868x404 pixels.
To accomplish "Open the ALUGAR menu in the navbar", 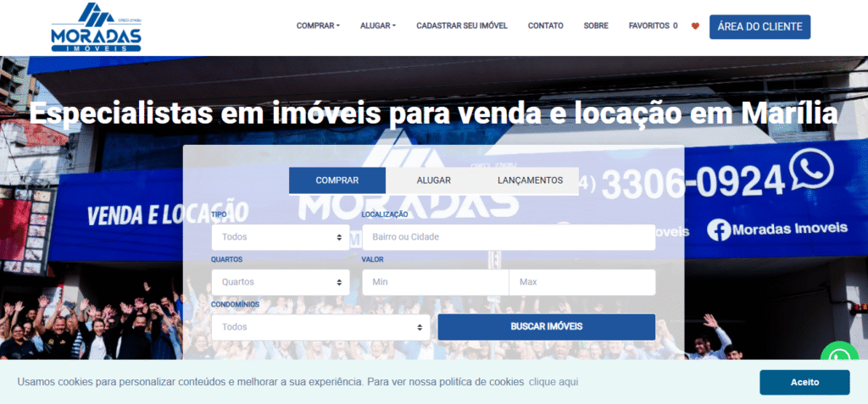I will pyautogui.click(x=377, y=25).
